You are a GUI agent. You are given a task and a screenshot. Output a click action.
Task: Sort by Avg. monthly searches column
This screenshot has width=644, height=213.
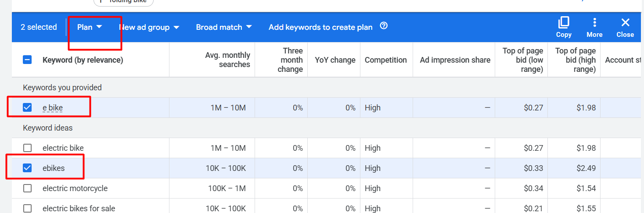pos(227,60)
